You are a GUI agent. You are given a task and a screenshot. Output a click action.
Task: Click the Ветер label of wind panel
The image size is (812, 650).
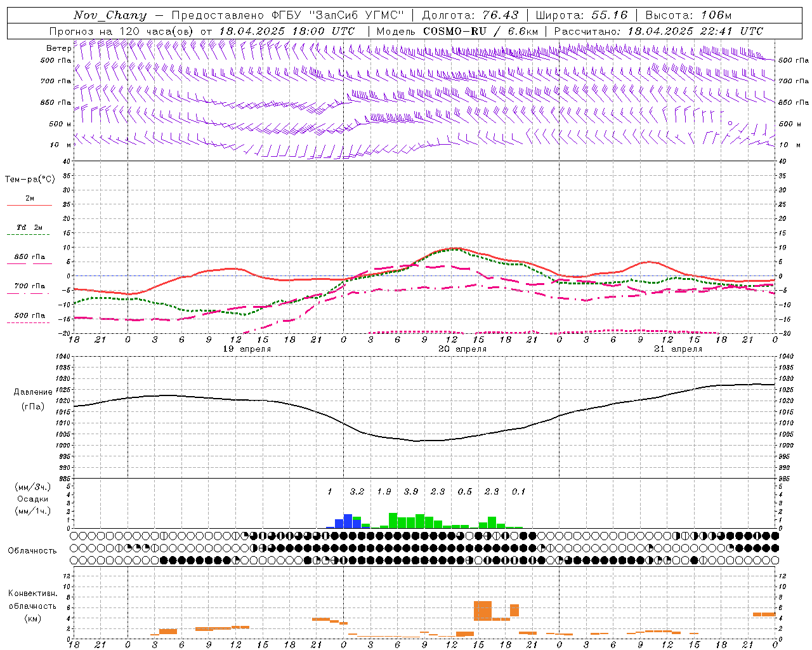coord(58,48)
